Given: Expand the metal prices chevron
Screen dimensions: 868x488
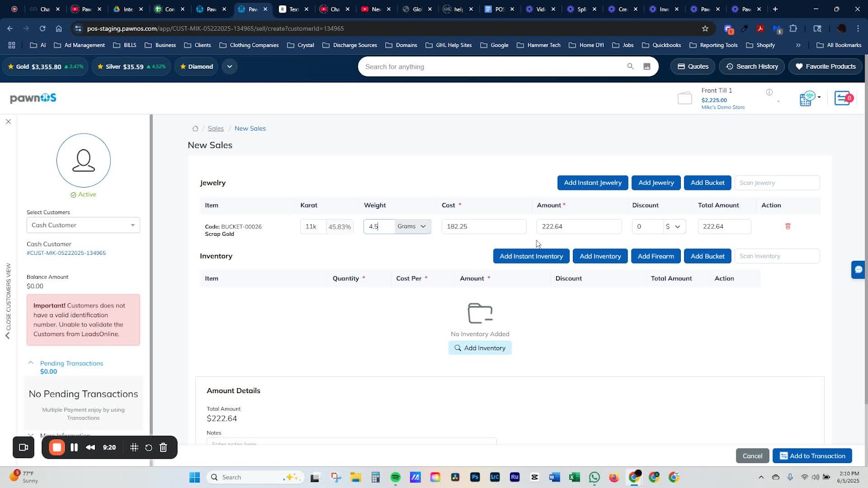Looking at the screenshot, I should [x=229, y=67].
